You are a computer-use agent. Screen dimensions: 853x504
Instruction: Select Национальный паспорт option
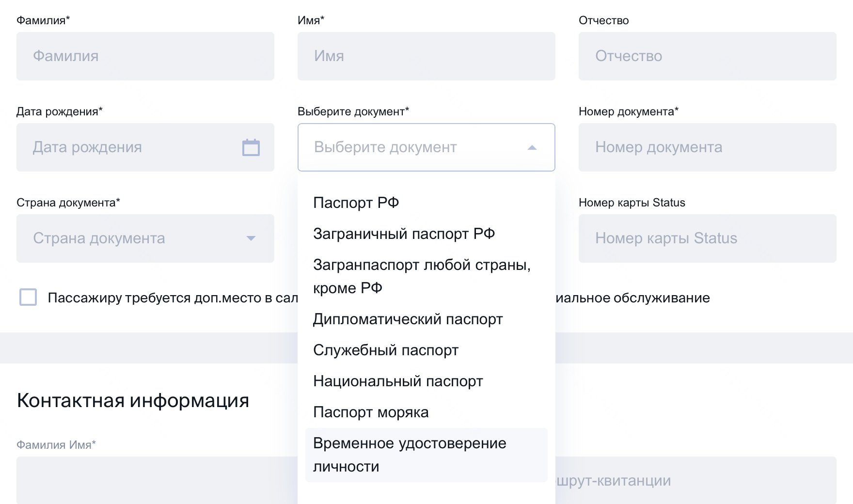pyautogui.click(x=398, y=381)
